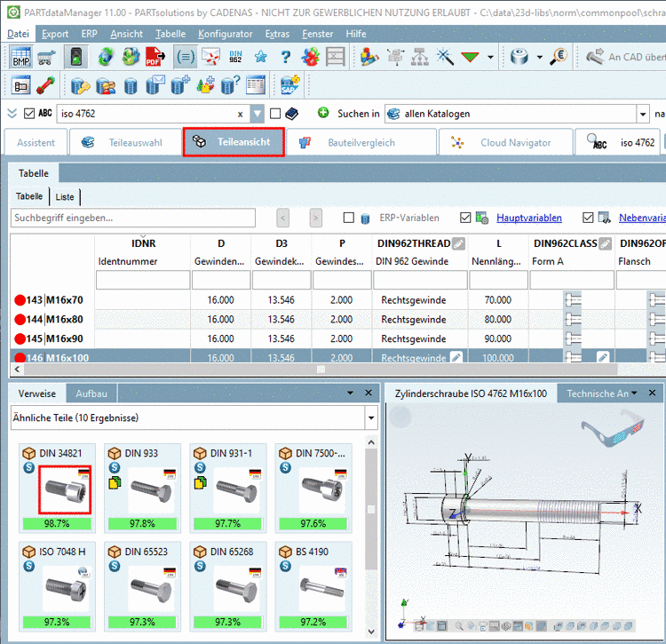The width and height of the screenshot is (666, 644).
Task: Click the favorites star icon
Action: [x=261, y=57]
